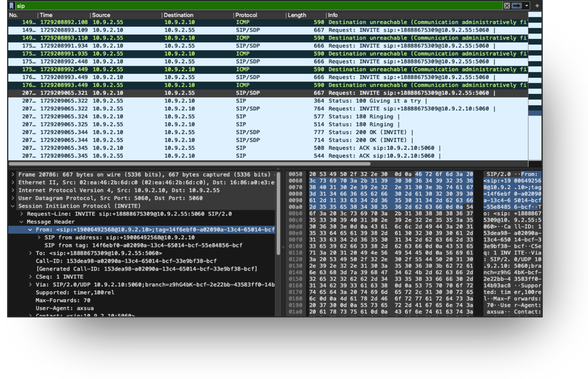588x379 pixels.
Task: Select hex bytes row at offset 00b0
Action: pos(391,213)
